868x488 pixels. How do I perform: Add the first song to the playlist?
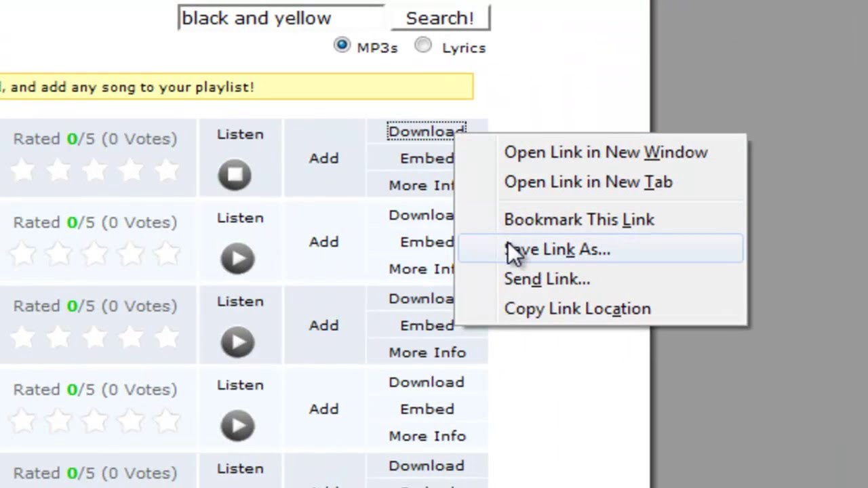click(x=323, y=158)
